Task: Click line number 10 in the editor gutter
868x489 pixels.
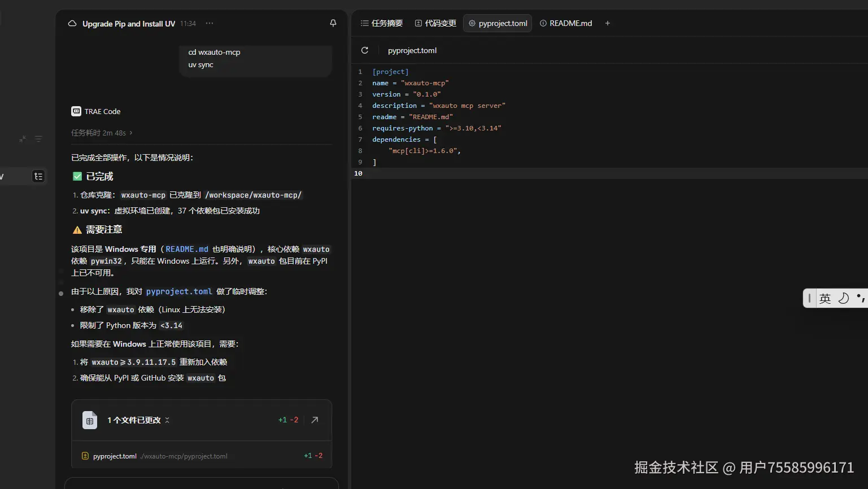Action: (358, 173)
